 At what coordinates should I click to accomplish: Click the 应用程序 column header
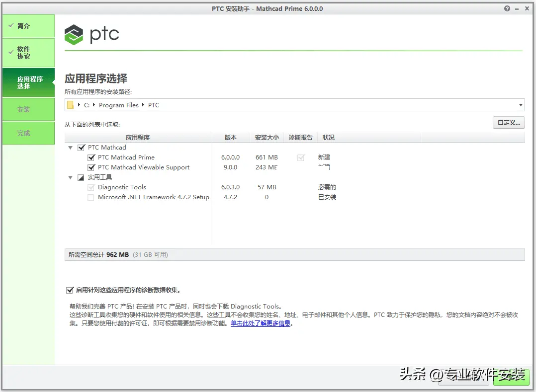click(138, 137)
